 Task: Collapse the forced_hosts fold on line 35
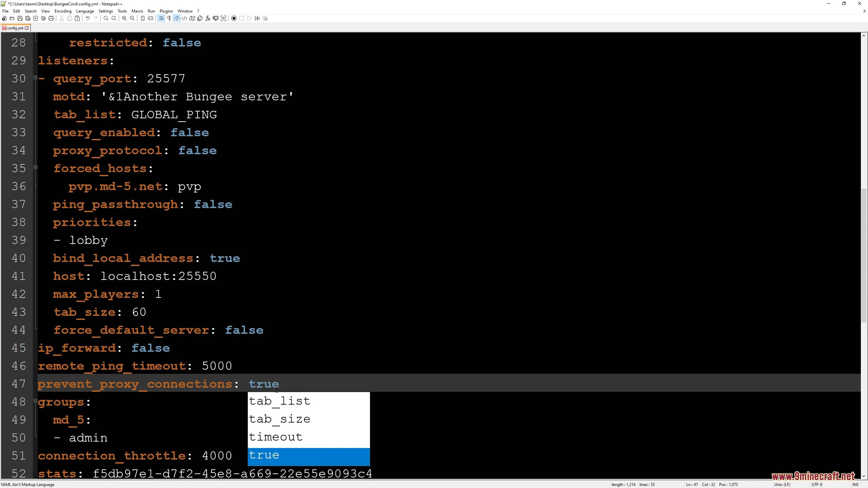[x=35, y=167]
